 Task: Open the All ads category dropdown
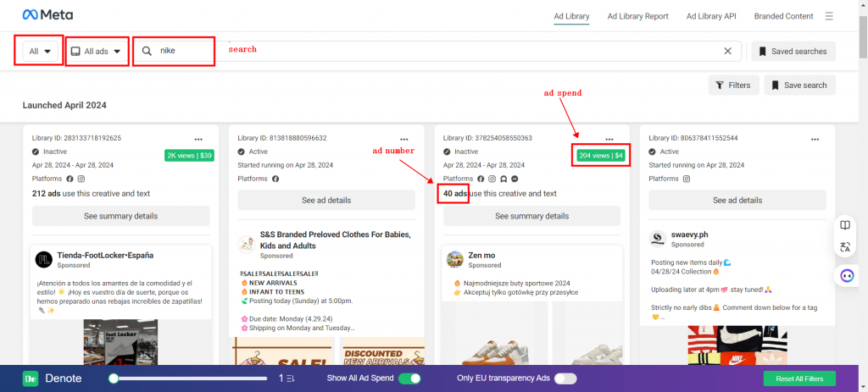point(97,51)
